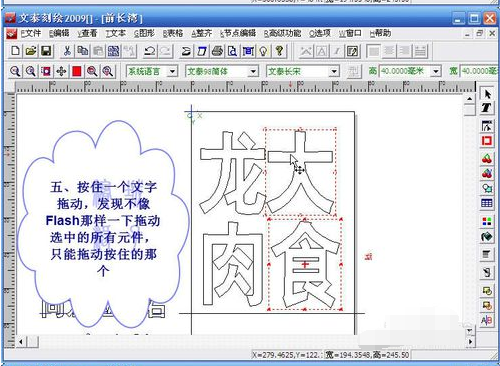Open the V查看 menu

[87, 33]
